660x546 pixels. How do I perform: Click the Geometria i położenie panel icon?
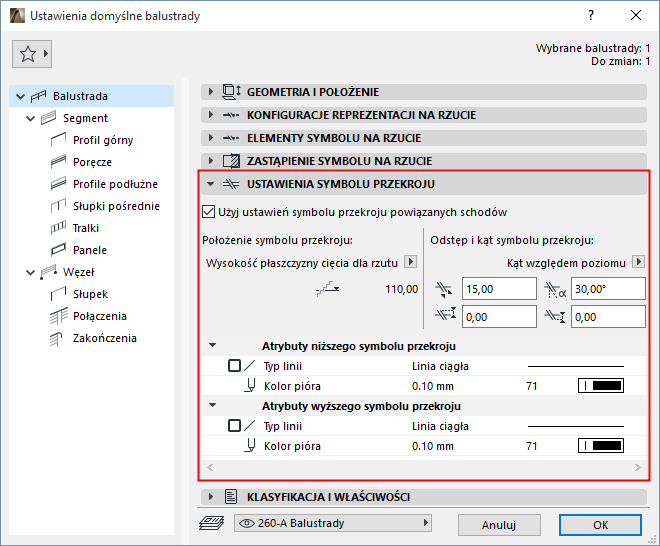click(x=232, y=91)
